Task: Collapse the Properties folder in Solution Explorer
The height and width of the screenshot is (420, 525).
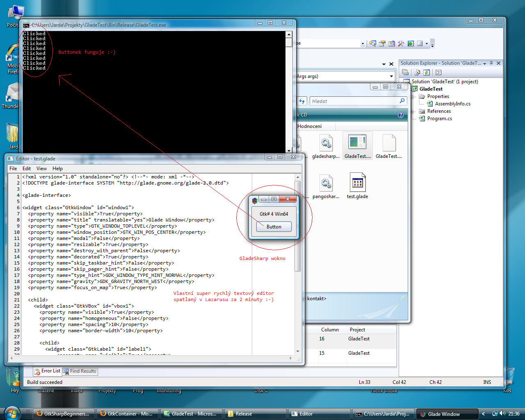Action: click(x=413, y=96)
